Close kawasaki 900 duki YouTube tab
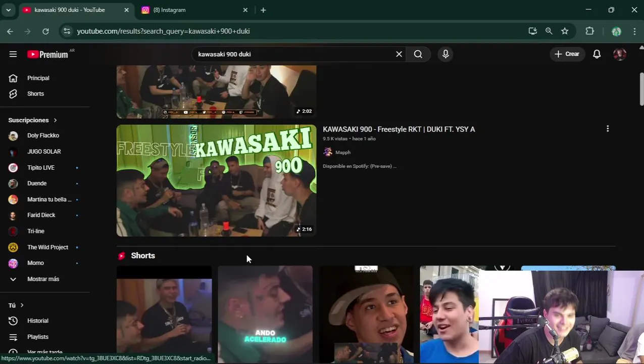Image resolution: width=644 pixels, height=364 pixels. coord(126,10)
